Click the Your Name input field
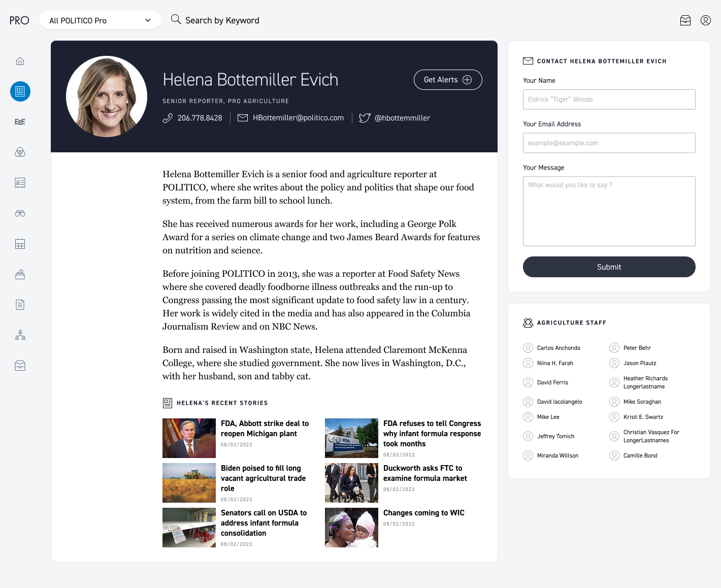The height and width of the screenshot is (588, 721). 609,100
